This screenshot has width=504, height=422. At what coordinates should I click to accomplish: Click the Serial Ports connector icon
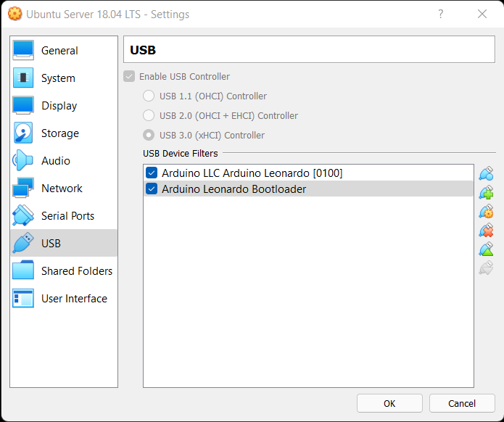[23, 215]
